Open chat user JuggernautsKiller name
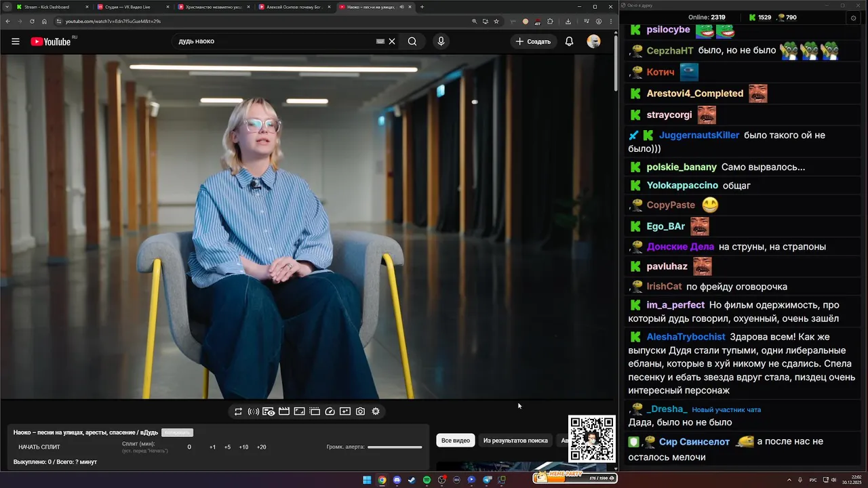Image resolution: width=868 pixels, height=488 pixels. [x=699, y=135]
